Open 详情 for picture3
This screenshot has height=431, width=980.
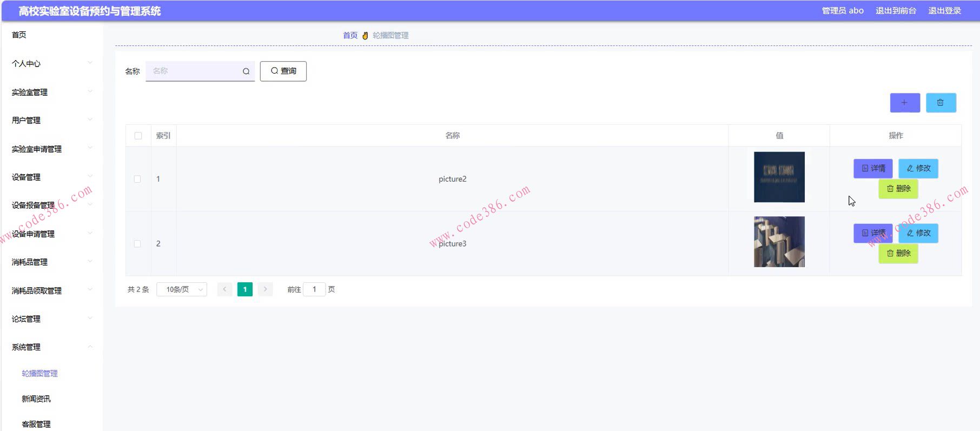[873, 233]
